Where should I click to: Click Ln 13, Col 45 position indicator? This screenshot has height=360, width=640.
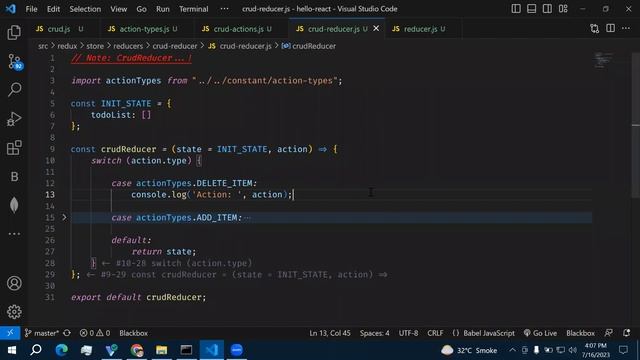click(x=330, y=333)
